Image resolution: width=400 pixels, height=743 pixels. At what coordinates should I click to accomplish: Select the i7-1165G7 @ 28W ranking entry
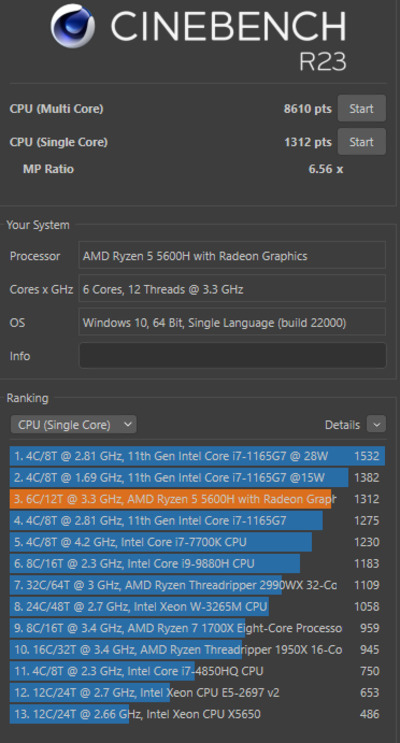point(197,456)
